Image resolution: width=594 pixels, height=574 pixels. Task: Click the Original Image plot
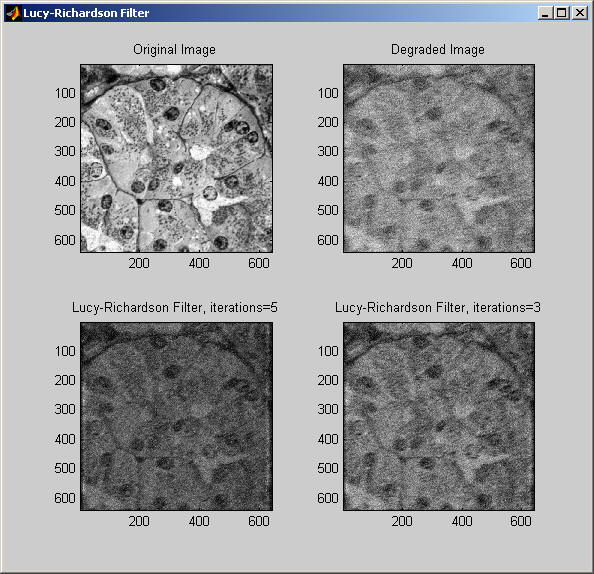click(176, 158)
